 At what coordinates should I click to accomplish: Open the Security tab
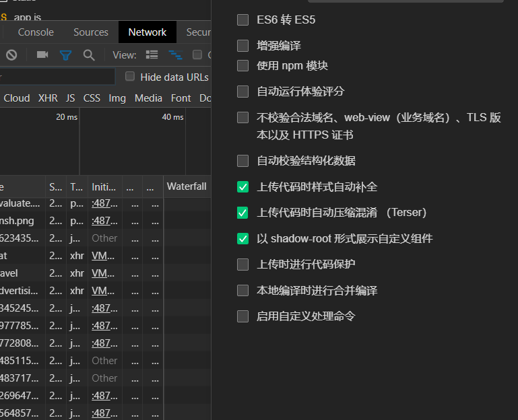coord(198,32)
